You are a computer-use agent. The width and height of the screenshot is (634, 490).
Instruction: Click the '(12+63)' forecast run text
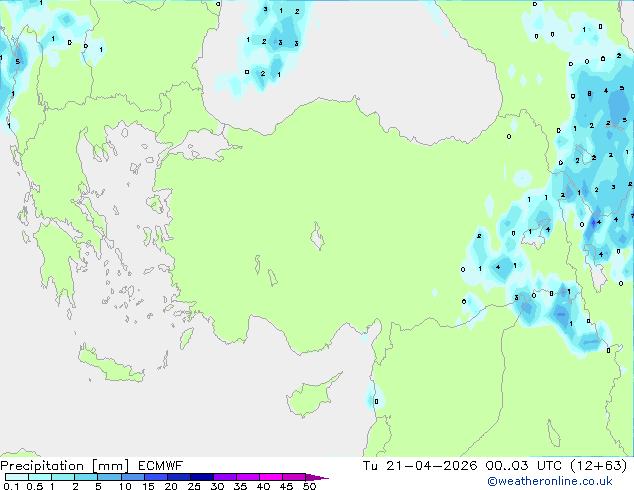click(x=599, y=466)
